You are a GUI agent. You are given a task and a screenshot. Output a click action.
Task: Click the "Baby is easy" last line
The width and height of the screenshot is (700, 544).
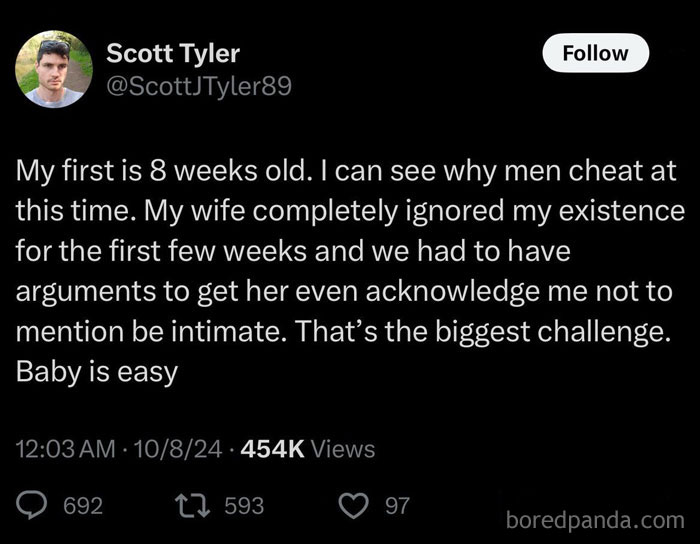[96, 372]
